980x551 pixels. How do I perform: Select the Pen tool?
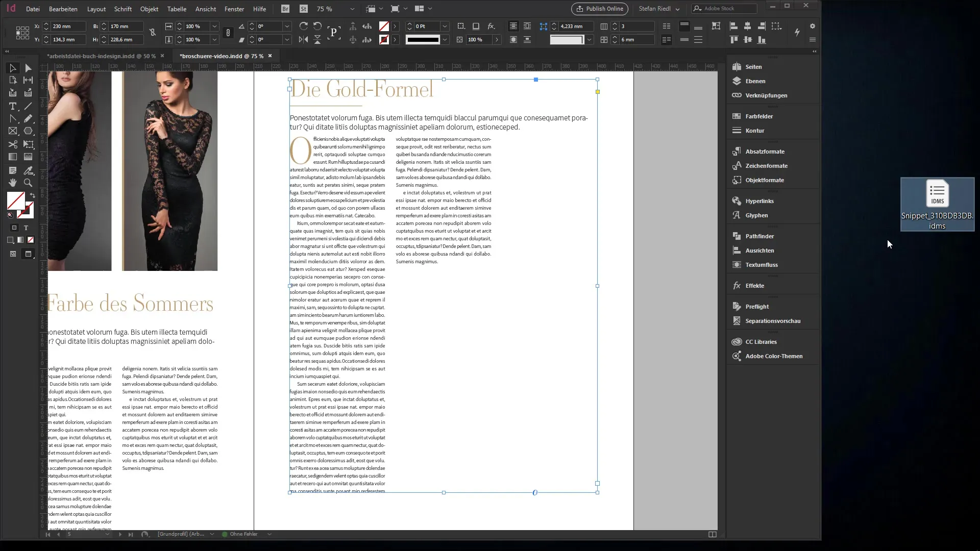click(13, 118)
